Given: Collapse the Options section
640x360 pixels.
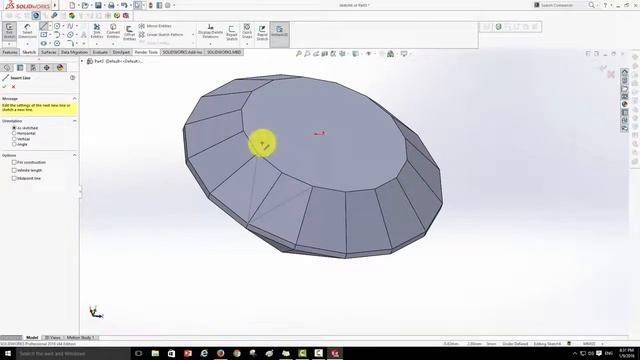Looking at the screenshot, I should (75, 155).
